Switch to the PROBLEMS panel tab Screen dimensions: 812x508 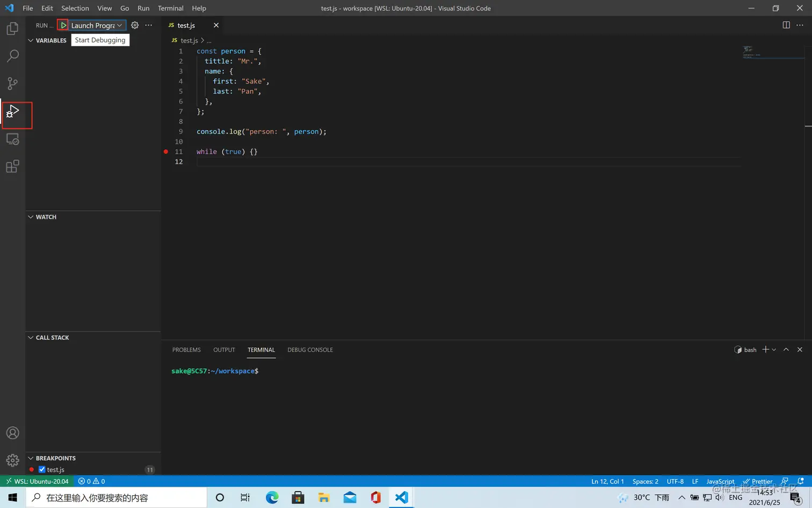pos(186,349)
